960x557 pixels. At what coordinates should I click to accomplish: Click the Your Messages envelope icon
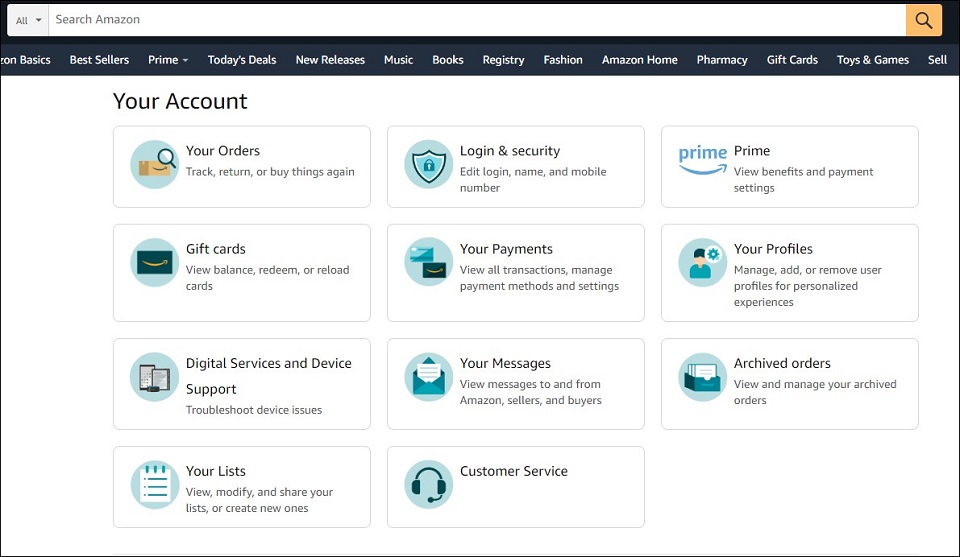tap(429, 377)
